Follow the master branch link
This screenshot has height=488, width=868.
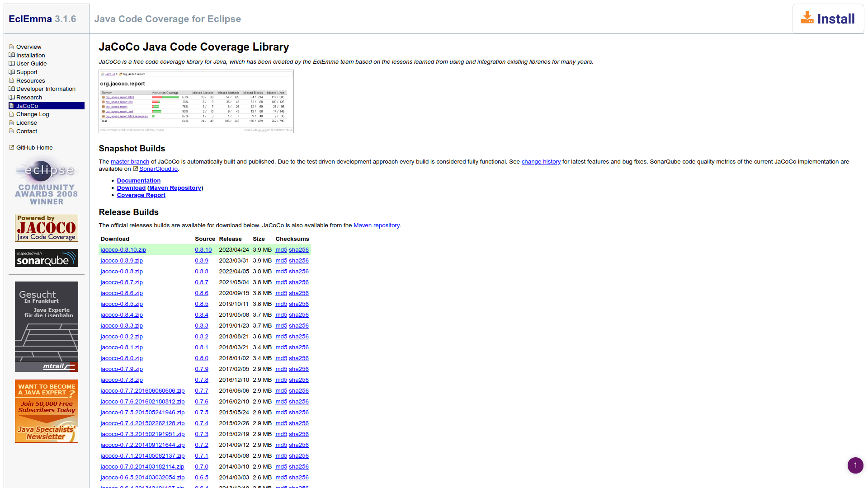[130, 162]
